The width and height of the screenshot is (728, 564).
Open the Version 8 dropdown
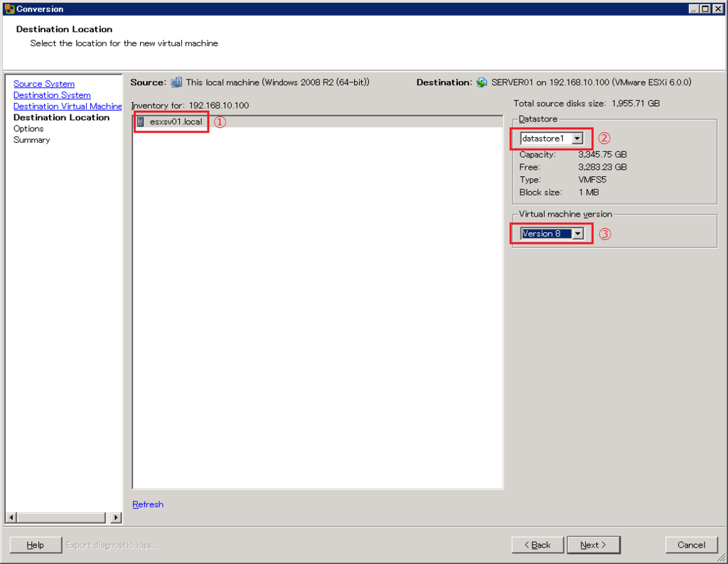pos(577,234)
